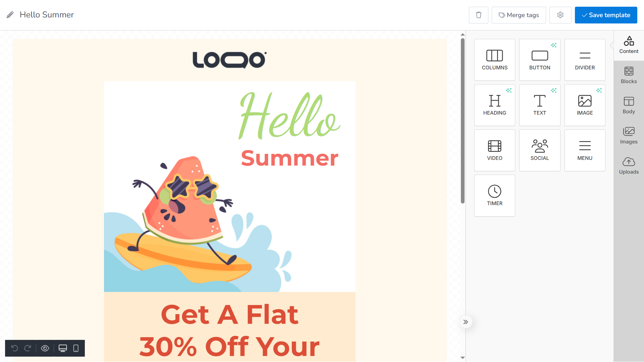The width and height of the screenshot is (644, 362).
Task: Collapse the side panel with double chevron
Action: [x=466, y=322]
